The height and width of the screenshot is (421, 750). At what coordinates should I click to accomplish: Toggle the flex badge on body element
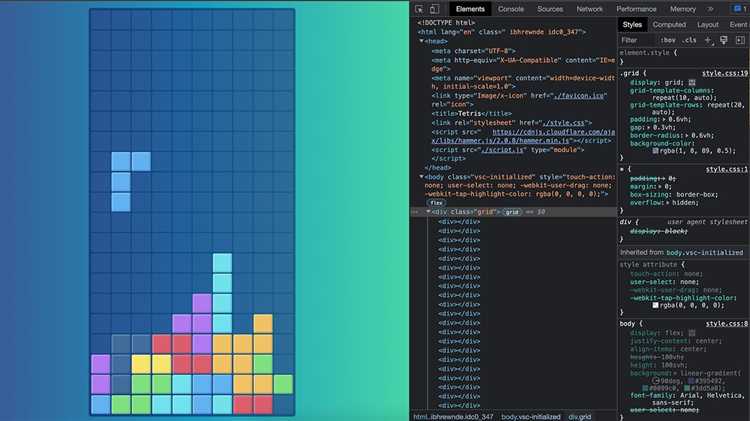click(x=436, y=203)
